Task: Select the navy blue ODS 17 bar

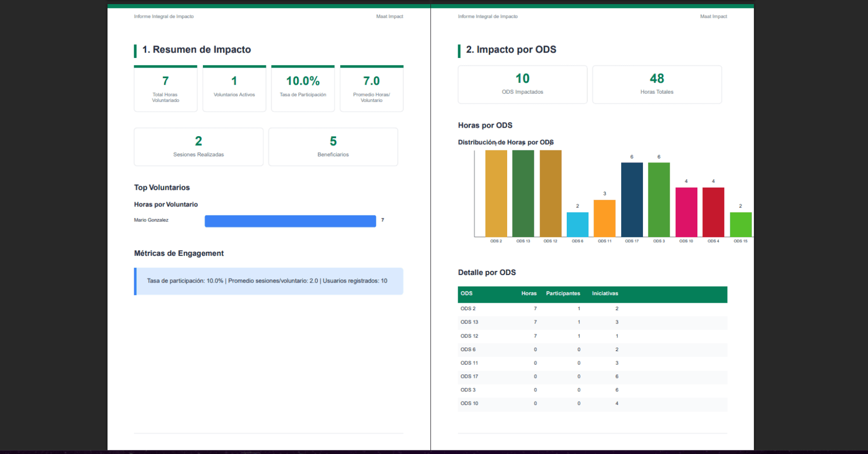Action: (632, 200)
